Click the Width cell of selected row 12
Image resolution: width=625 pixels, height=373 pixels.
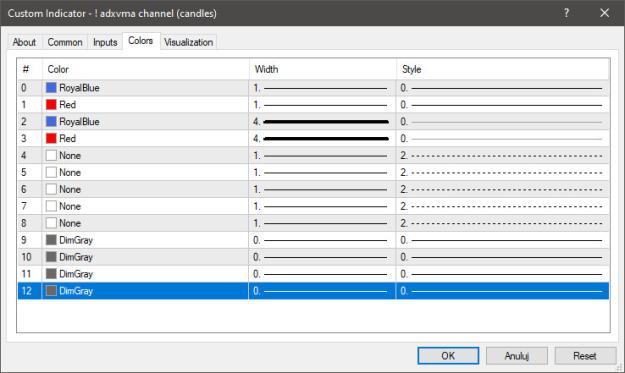click(322, 291)
